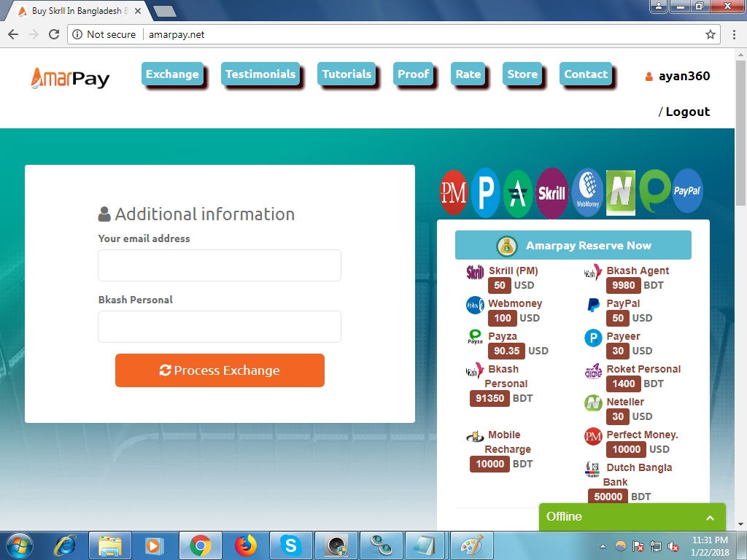
Task: Open the Chrome three-dot menu
Action: 734,34
